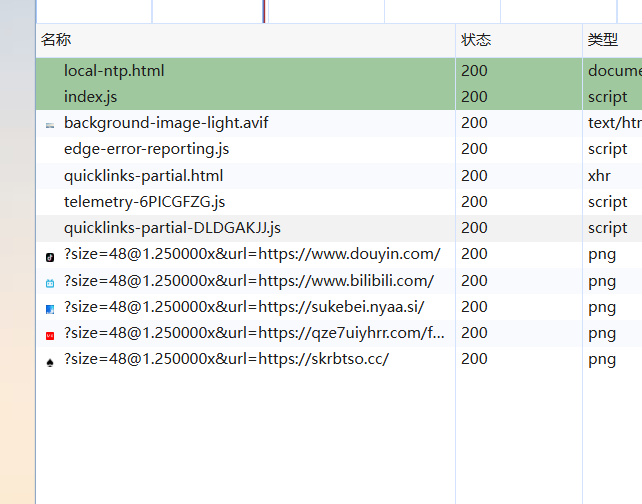Open the telemetry-6PICGFZG.js request

click(x=144, y=202)
